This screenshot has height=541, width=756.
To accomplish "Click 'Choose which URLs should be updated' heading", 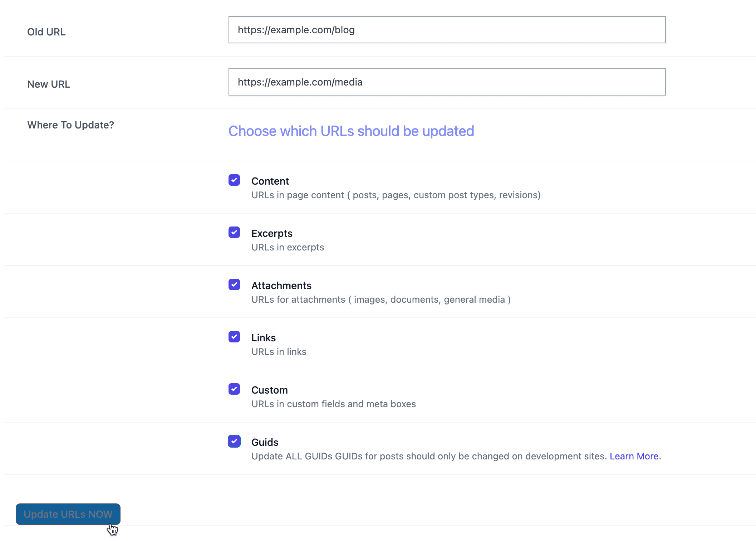I will [351, 131].
